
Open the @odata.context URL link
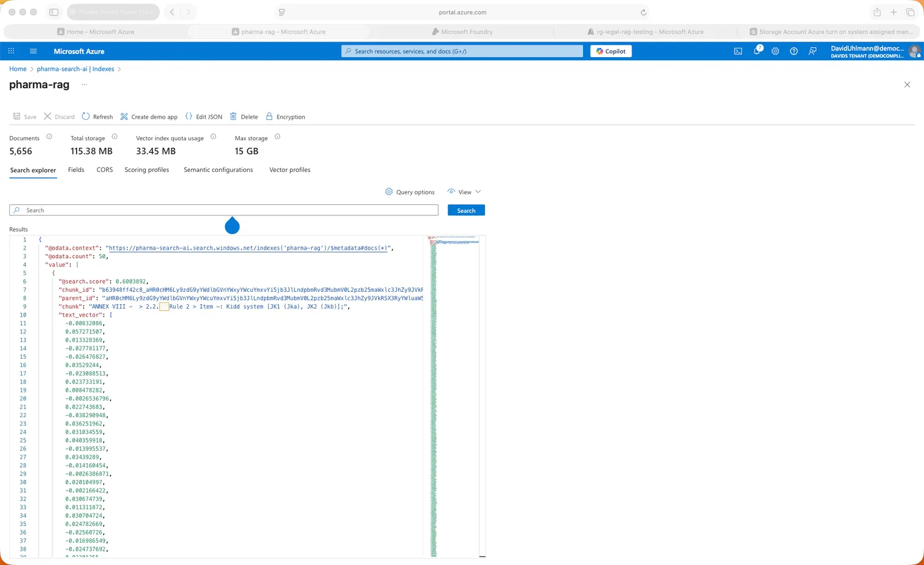pos(249,248)
